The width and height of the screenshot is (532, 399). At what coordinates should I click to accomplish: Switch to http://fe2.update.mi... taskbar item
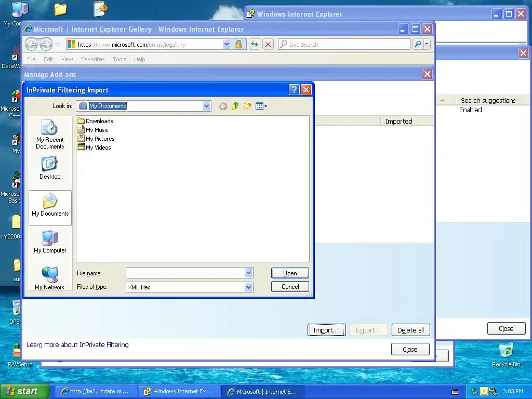(x=96, y=392)
